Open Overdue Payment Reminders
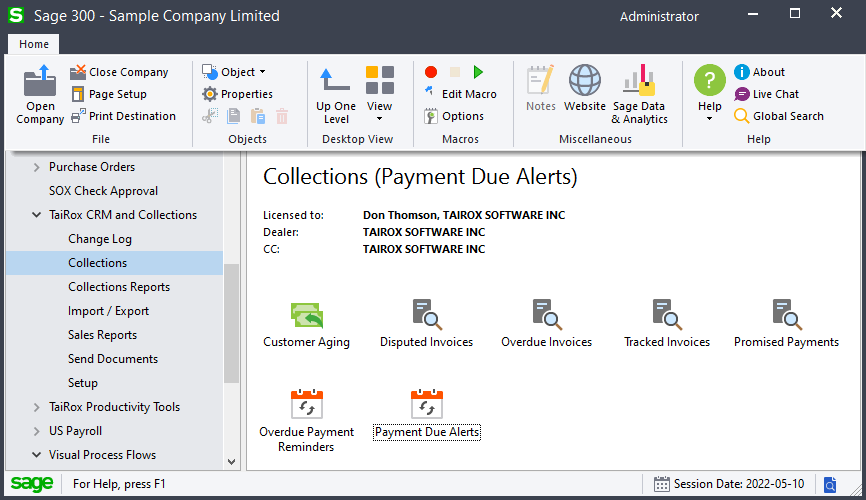Screen dimensions: 866x500 pos(307,421)
